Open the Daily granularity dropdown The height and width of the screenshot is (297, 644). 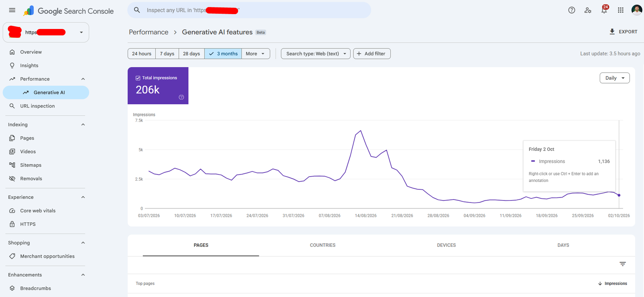(615, 78)
